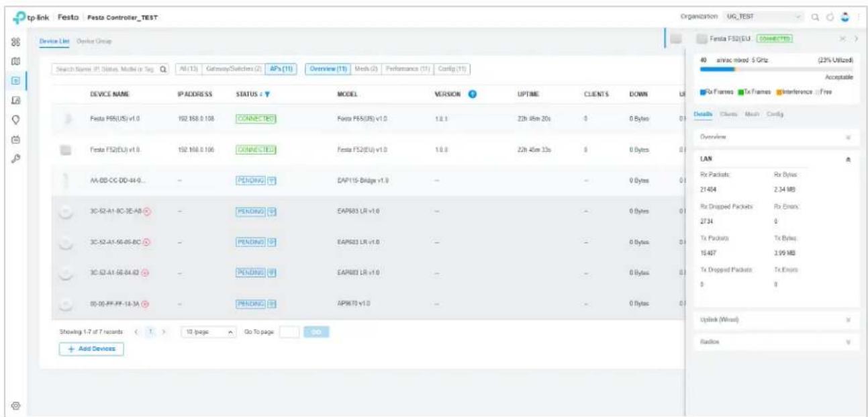Click red warning icon next to 3C-52-A1-8C-3E-A8
This screenshot has height=417, width=868.
click(147, 212)
